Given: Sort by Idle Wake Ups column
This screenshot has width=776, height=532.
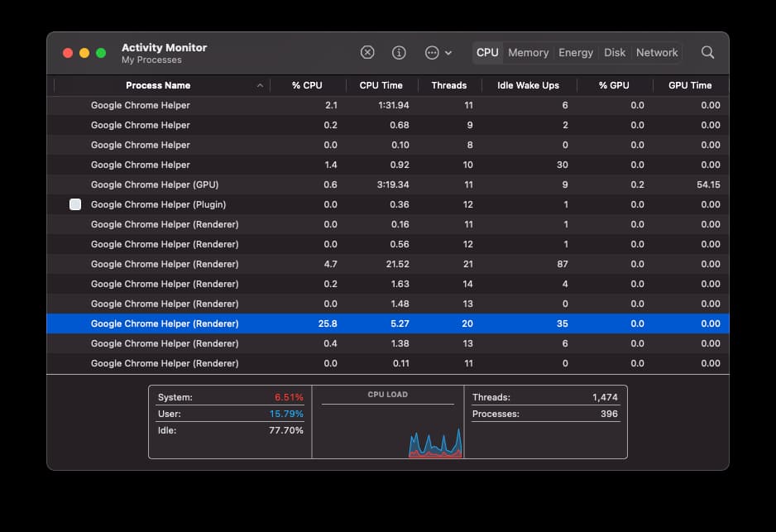Looking at the screenshot, I should [528, 85].
